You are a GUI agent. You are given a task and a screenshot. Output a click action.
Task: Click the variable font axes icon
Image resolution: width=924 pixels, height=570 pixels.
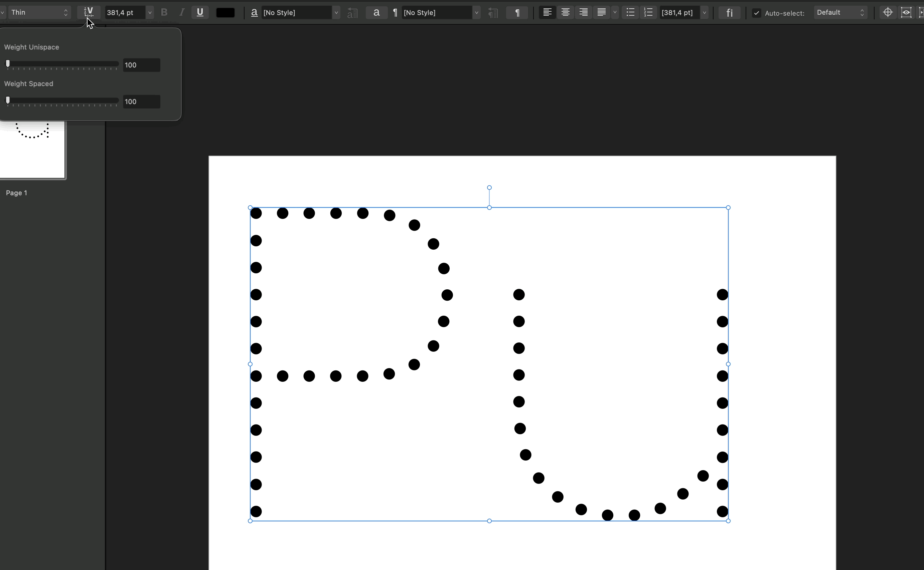[89, 12]
